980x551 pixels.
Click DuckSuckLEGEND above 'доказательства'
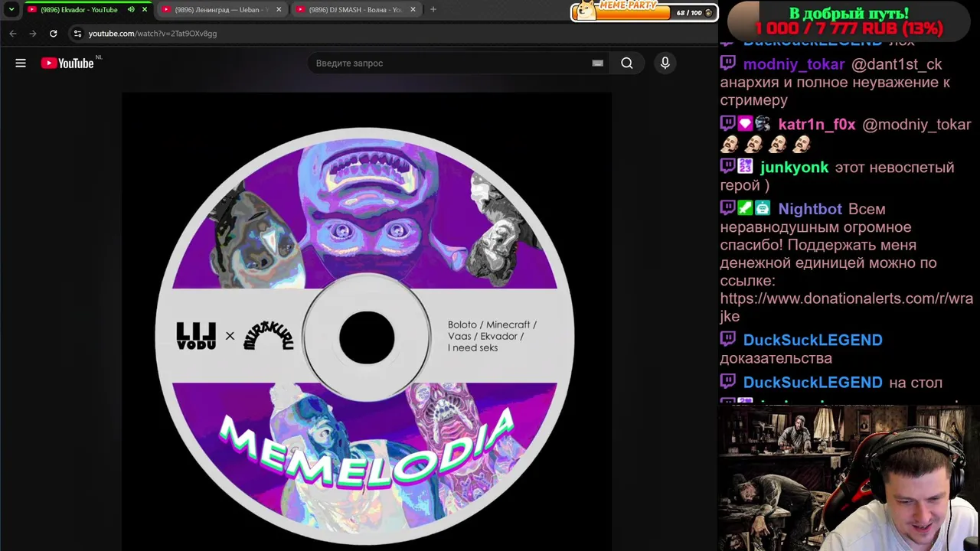(812, 340)
